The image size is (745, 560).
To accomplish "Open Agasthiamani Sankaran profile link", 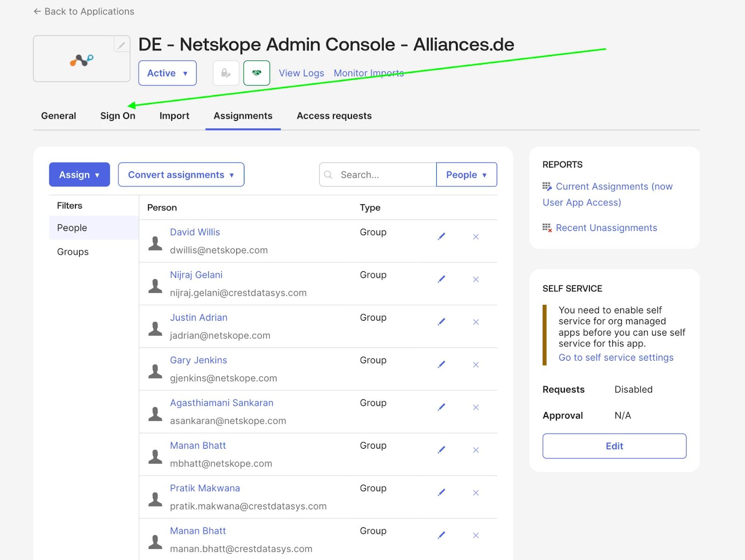I will 222,403.
